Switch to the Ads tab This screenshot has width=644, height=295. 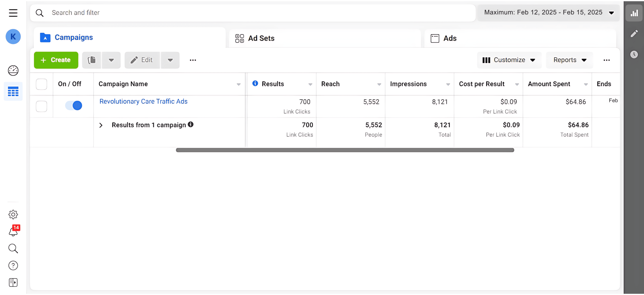444,38
